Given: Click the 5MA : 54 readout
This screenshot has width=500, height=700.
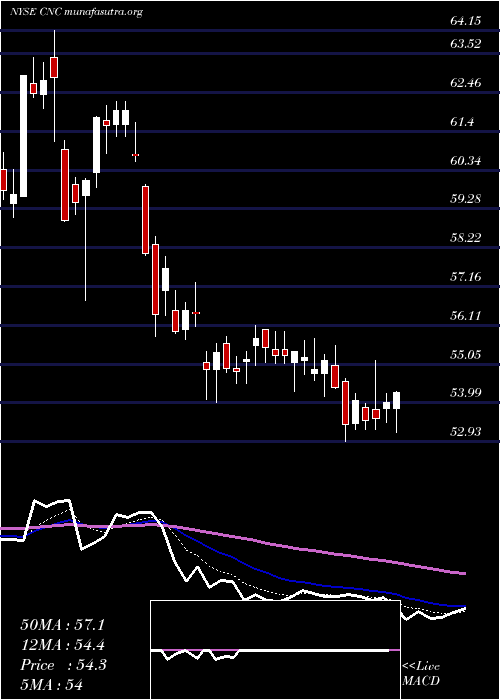Looking at the screenshot, I should tap(52, 685).
